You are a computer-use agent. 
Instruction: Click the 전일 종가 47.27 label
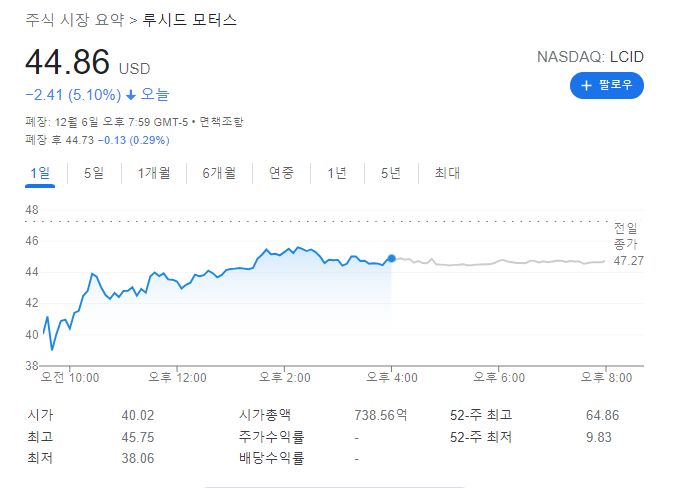(x=628, y=244)
